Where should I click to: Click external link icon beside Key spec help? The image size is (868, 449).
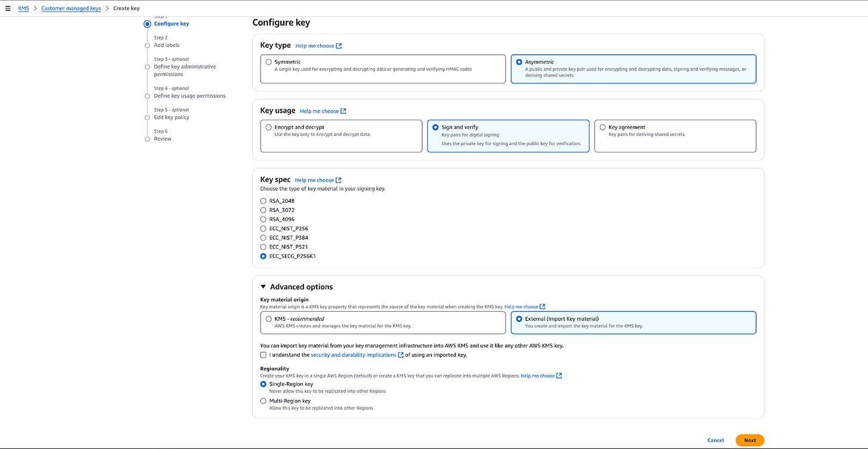coord(338,180)
